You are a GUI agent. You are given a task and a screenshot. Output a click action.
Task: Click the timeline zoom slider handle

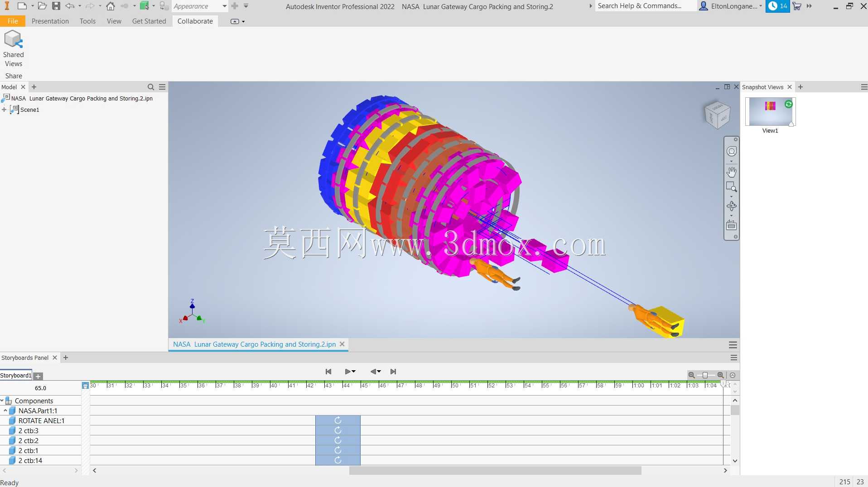705,375
